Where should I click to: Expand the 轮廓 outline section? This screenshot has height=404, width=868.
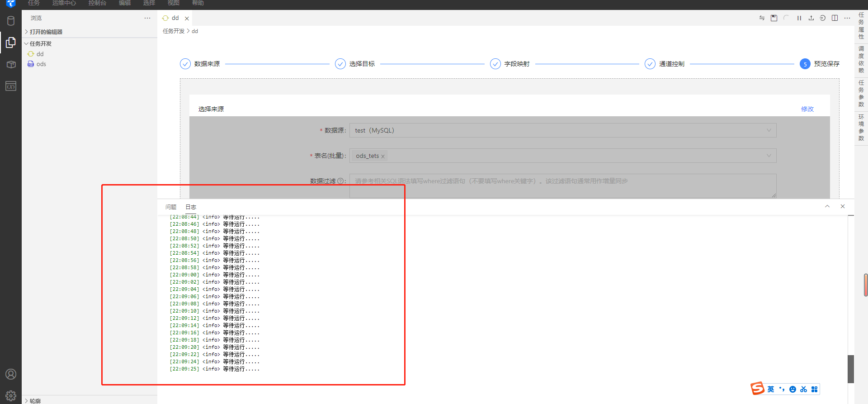[x=90, y=400]
